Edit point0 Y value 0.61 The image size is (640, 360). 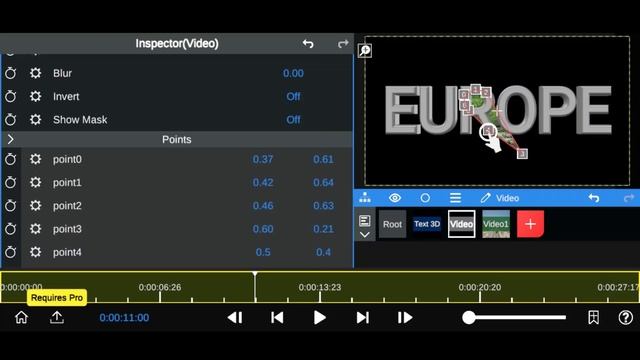coord(323,159)
